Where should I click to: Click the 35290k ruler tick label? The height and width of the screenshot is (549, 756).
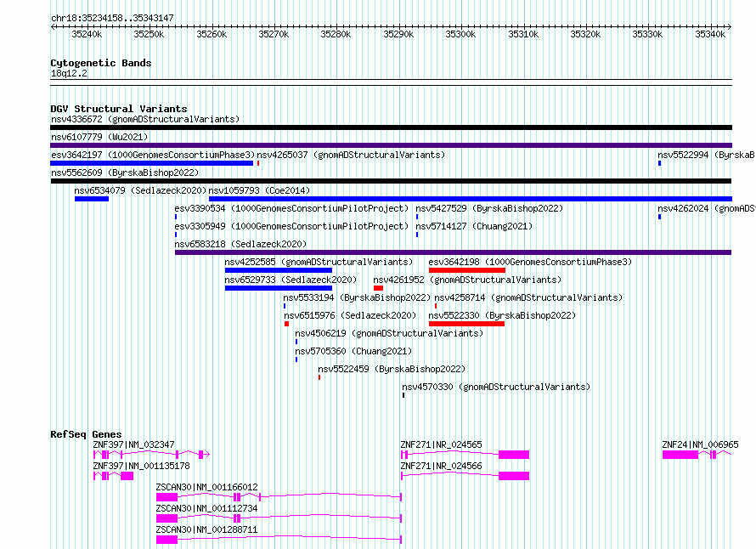point(398,34)
